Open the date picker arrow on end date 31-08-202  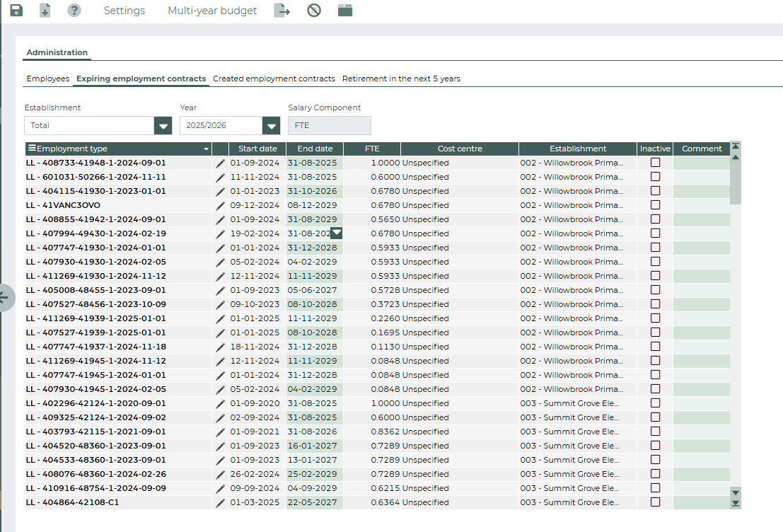337,233
